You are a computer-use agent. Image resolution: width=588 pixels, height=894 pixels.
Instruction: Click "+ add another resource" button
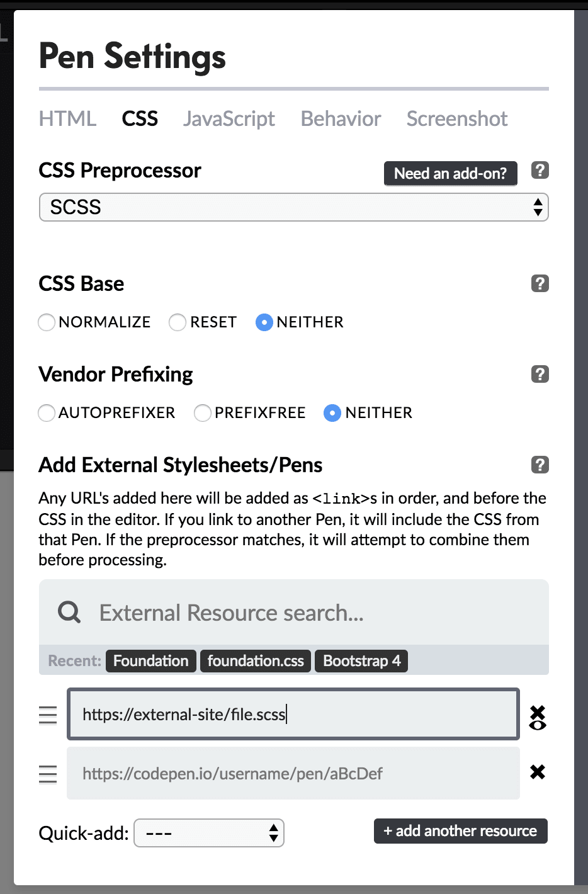pyautogui.click(x=460, y=831)
